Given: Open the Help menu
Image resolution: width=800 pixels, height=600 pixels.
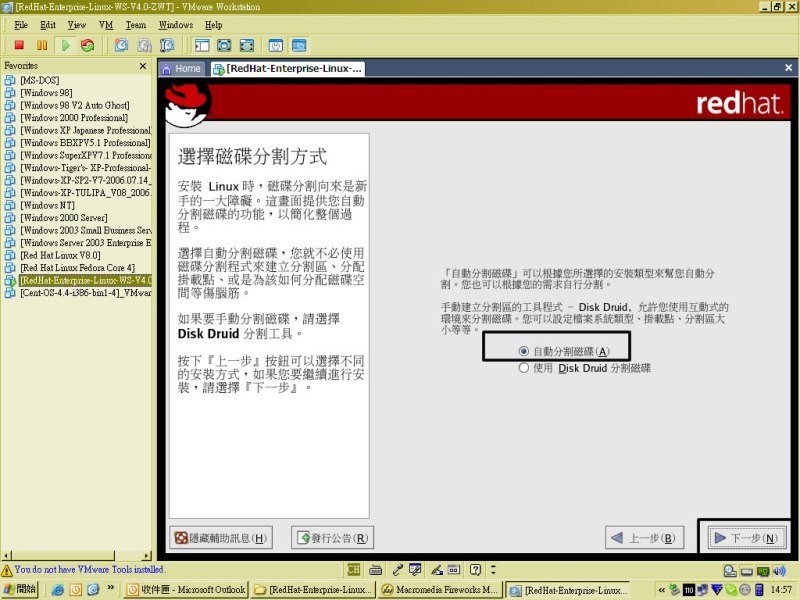Looking at the screenshot, I should 214,25.
